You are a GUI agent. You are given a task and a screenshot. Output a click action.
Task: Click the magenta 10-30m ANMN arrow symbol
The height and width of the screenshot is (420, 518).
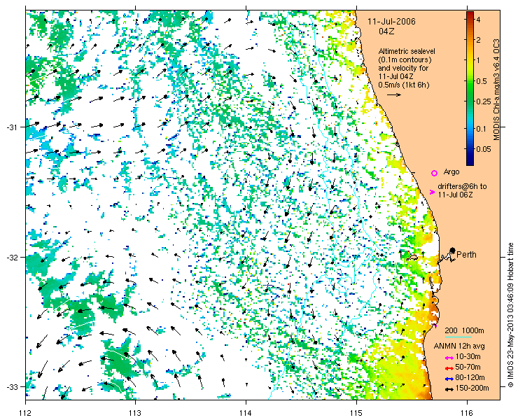click(449, 358)
